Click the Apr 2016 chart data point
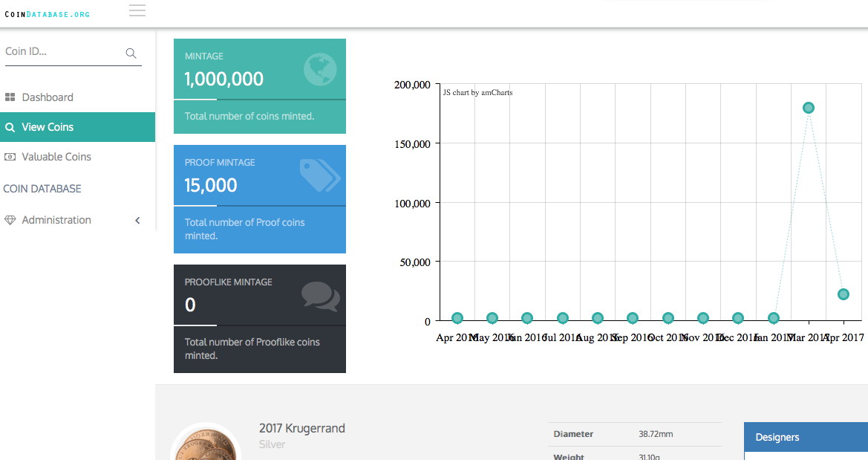This screenshot has height=460, width=868. pyautogui.click(x=457, y=318)
